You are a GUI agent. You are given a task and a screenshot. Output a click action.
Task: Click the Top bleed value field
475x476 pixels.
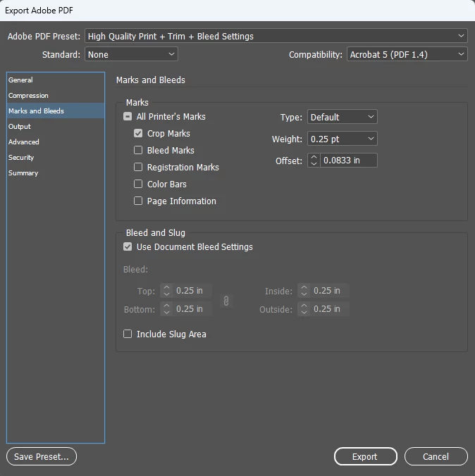192,291
